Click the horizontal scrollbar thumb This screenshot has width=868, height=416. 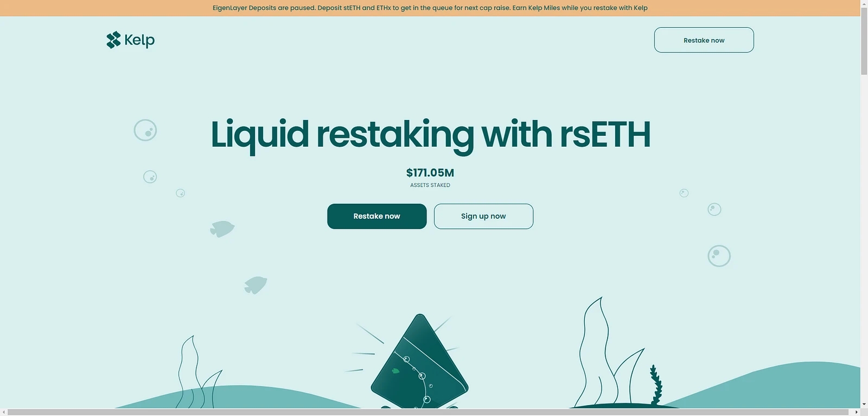pos(427,412)
